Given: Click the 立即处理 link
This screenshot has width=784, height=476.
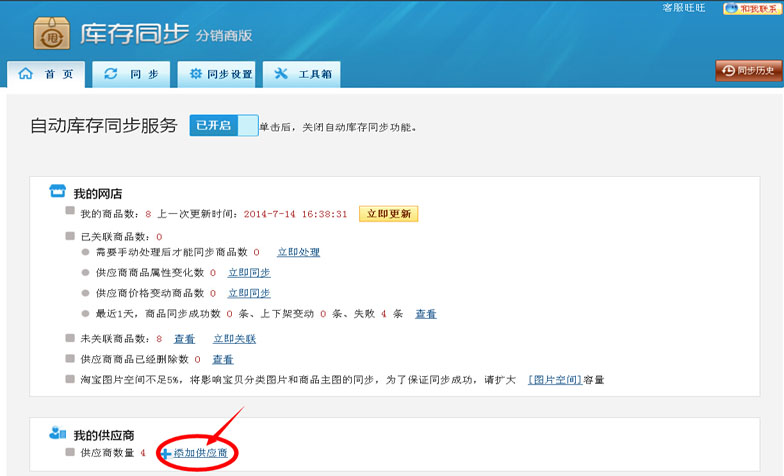Looking at the screenshot, I should tap(298, 252).
